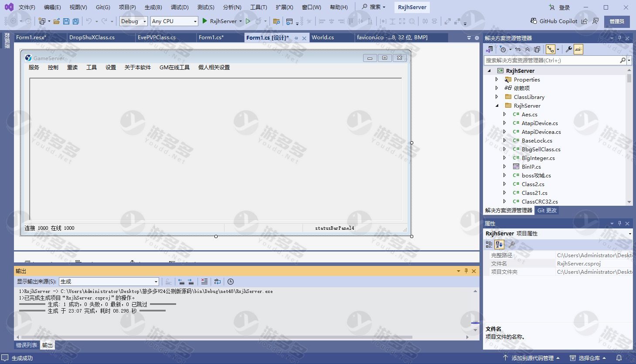Click the 管理员 button

[617, 21]
